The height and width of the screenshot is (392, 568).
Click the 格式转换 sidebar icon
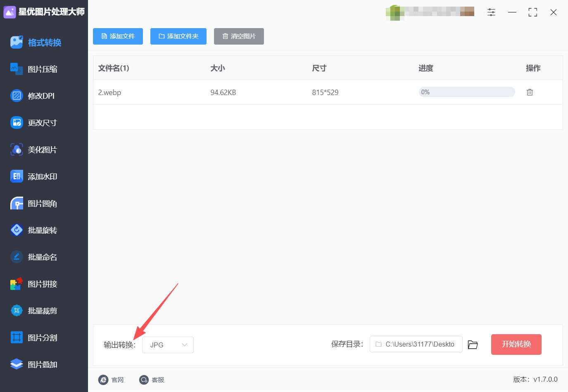(x=17, y=42)
